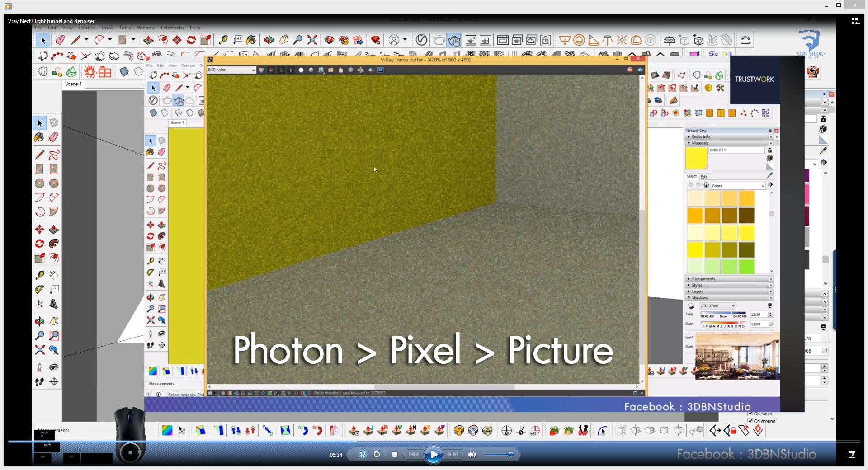Open the RGB color channel dropdown

point(231,70)
